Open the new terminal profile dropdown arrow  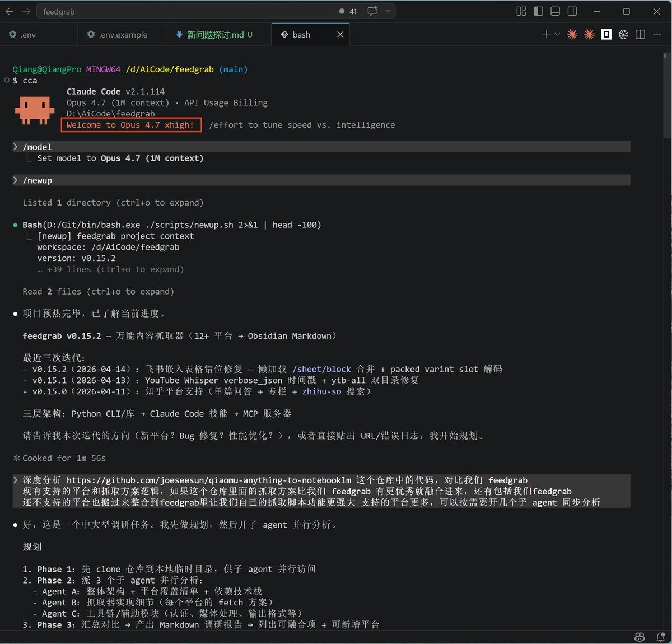pyautogui.click(x=557, y=35)
